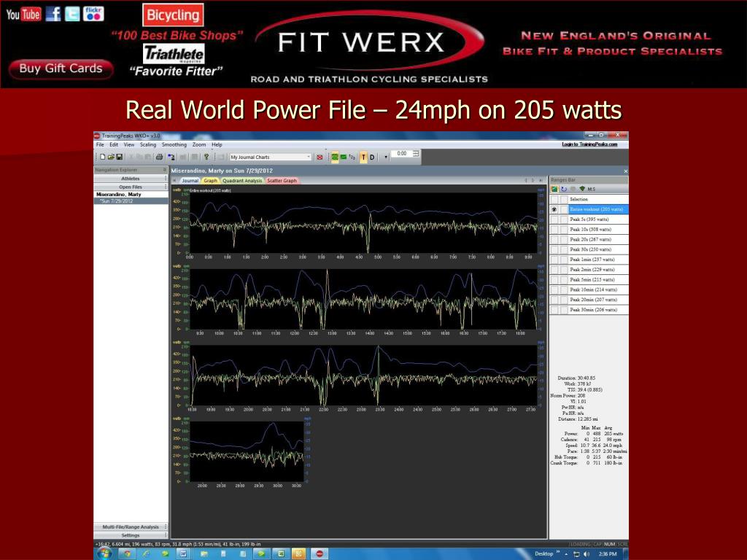Open the Windows Start button

coord(105,553)
